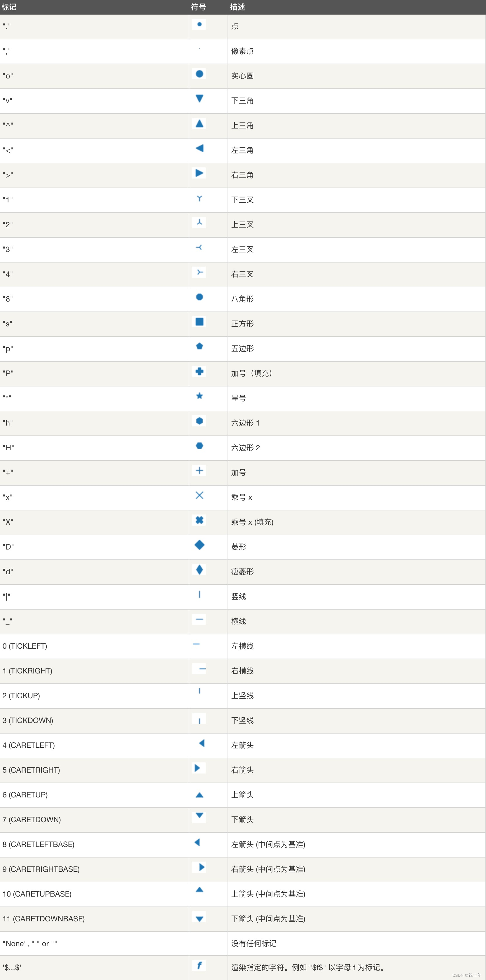Viewport: 486px width, 980px height.
Task: Click the 瘦菱形 description cell
Action: [x=242, y=571]
